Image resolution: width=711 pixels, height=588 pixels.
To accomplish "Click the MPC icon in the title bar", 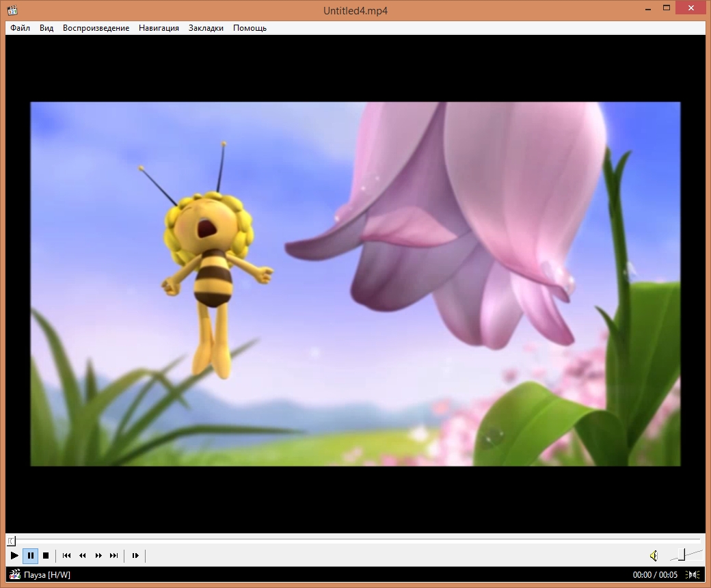I will pos(13,10).
